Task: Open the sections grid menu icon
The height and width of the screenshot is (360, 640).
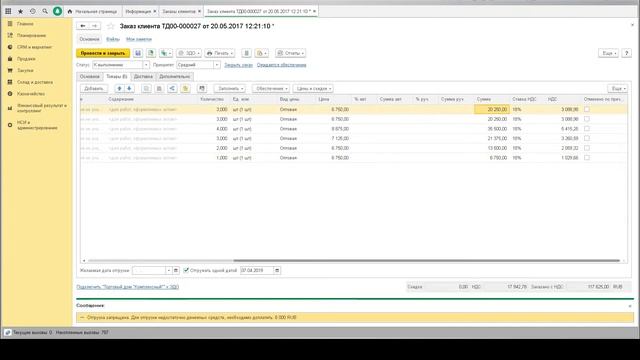Action: (x=8, y=11)
